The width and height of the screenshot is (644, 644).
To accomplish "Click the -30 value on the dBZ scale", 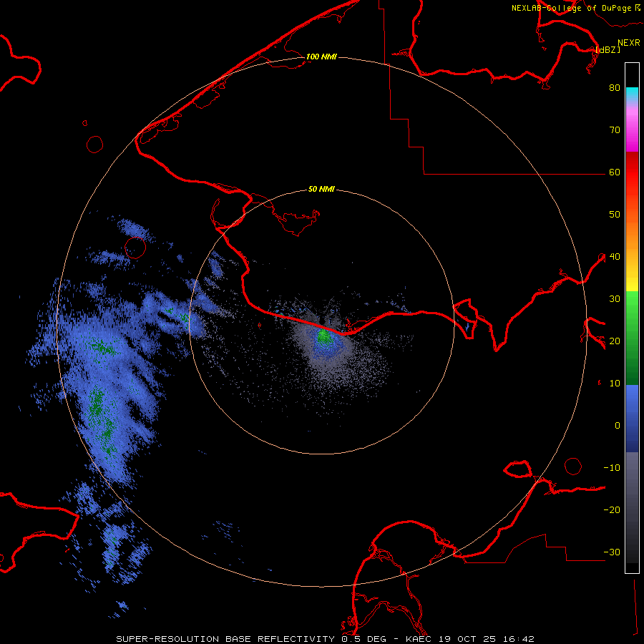I will tap(612, 552).
